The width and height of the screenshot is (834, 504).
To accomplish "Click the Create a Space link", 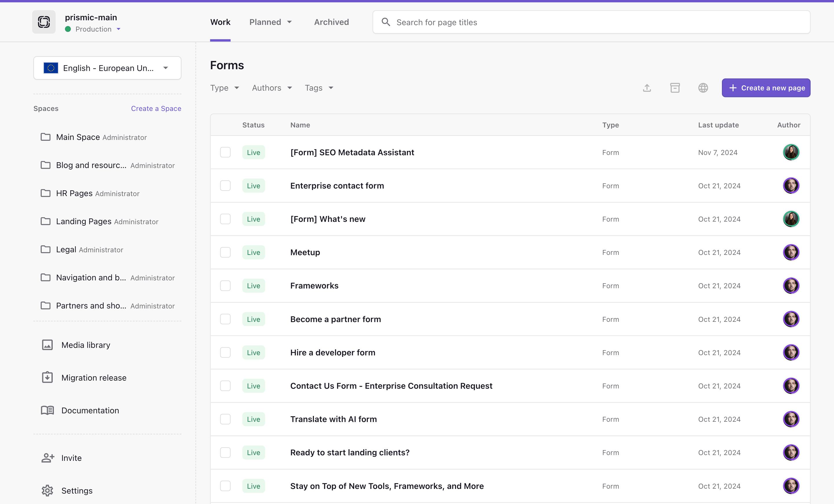I will click(156, 108).
